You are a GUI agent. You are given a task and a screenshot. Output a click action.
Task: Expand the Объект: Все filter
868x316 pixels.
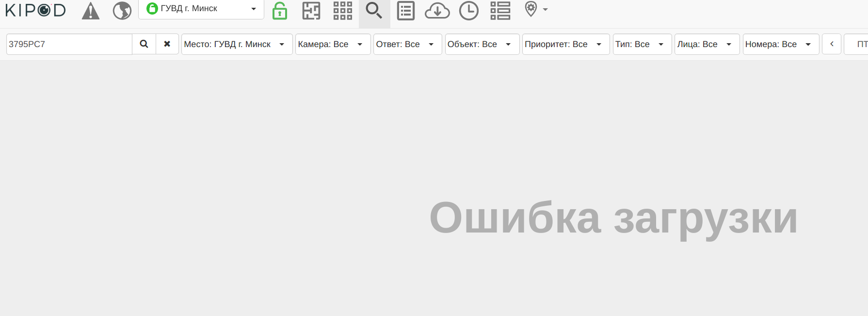tap(482, 44)
